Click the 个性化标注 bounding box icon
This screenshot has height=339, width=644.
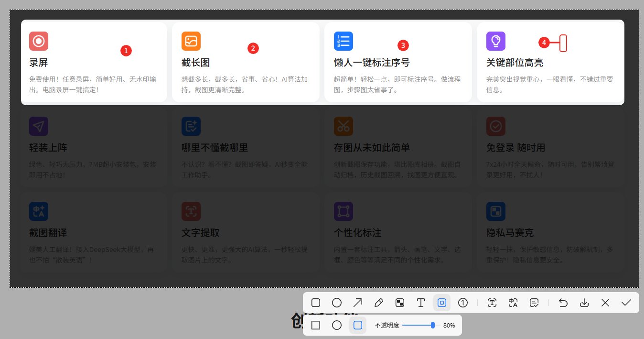343,211
